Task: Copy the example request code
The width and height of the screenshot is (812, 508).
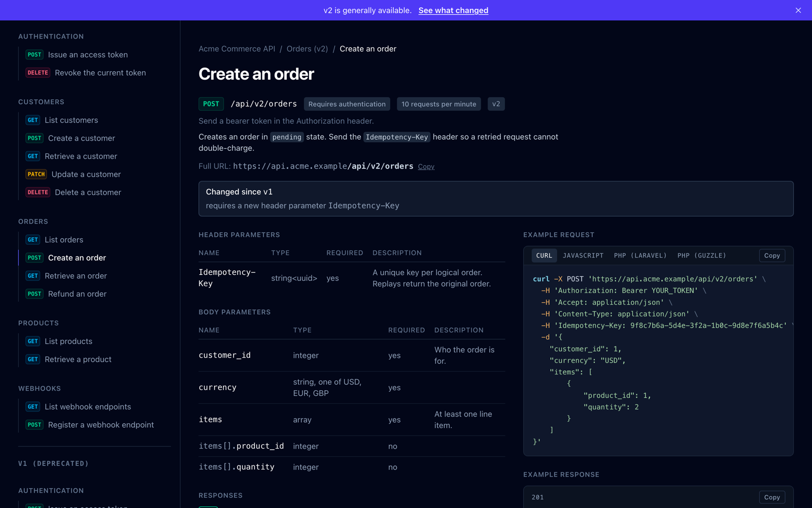Action: pyautogui.click(x=772, y=256)
